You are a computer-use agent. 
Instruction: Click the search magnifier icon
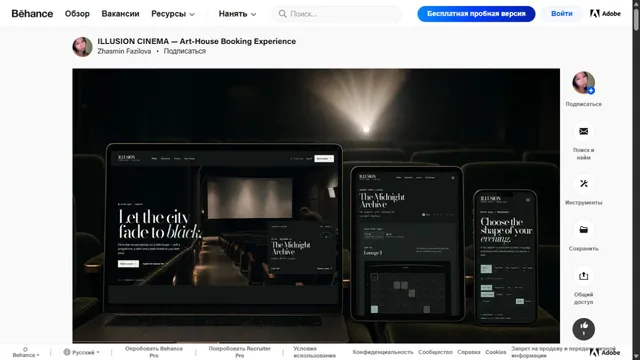point(282,14)
